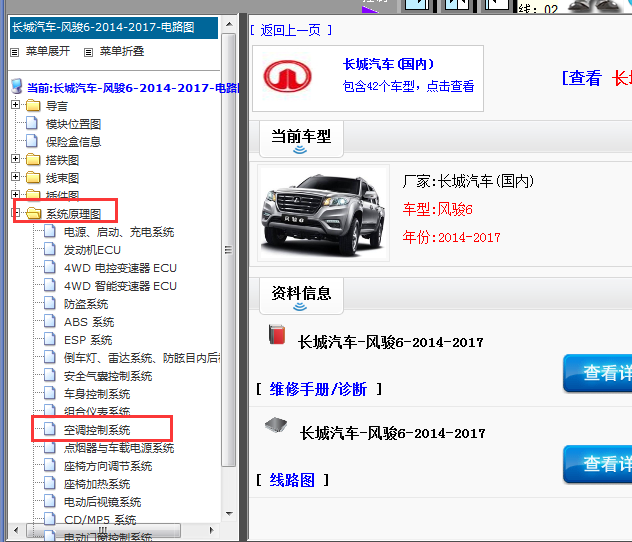Click the page icon beside 电动后视镜系统
This screenshot has height=542, width=632.
50,501
